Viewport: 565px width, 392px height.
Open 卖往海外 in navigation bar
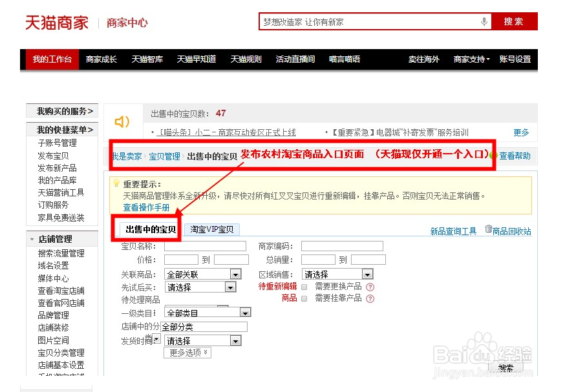(x=424, y=59)
